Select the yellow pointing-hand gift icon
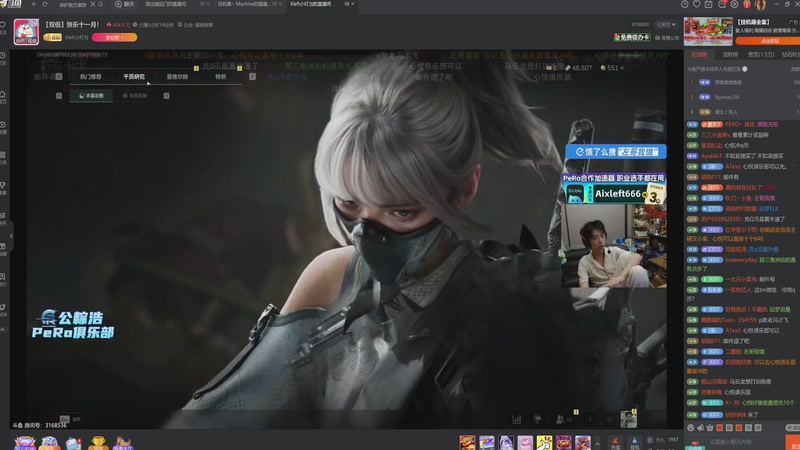Screen dimensions: 800x450 point(544,442)
